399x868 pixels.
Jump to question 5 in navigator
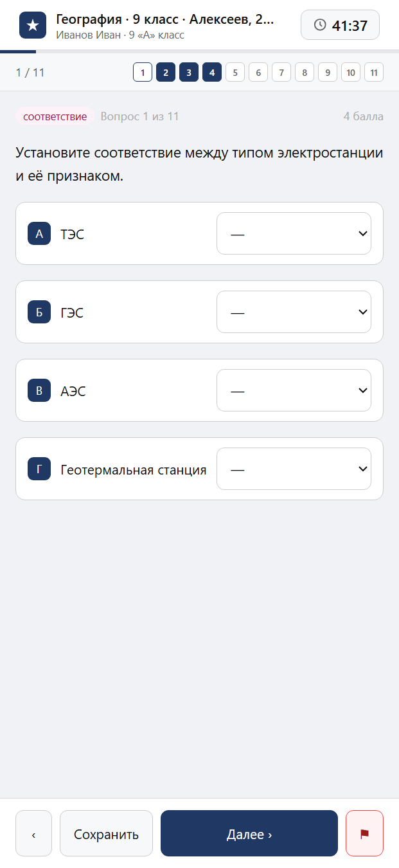pos(235,72)
